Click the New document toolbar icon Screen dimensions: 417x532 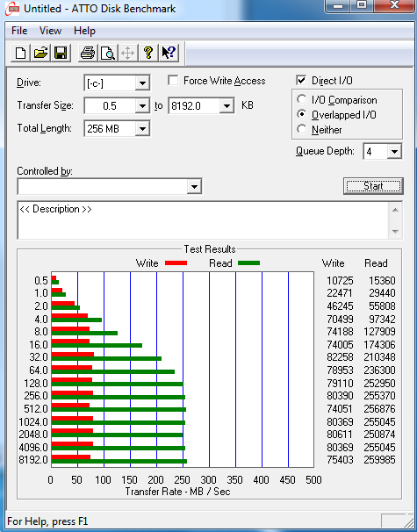point(20,53)
